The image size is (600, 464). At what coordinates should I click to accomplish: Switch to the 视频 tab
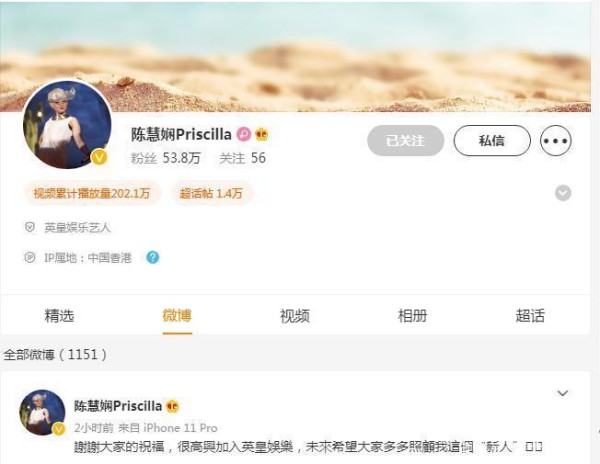tap(295, 316)
